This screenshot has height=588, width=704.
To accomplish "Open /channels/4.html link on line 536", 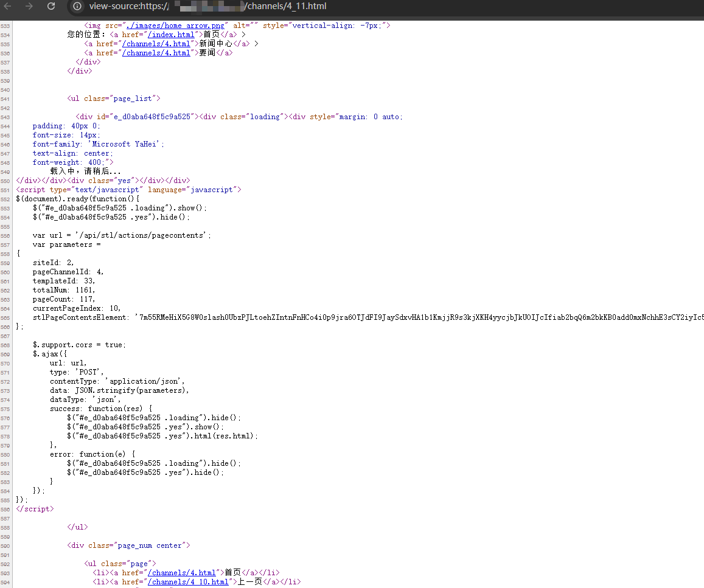I will (x=156, y=53).
